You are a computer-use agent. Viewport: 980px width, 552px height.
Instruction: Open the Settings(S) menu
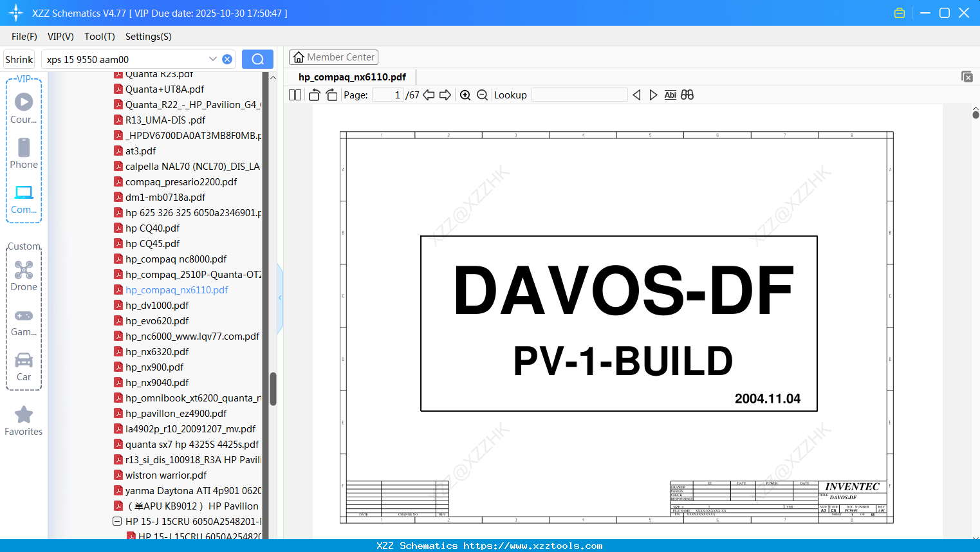(149, 37)
